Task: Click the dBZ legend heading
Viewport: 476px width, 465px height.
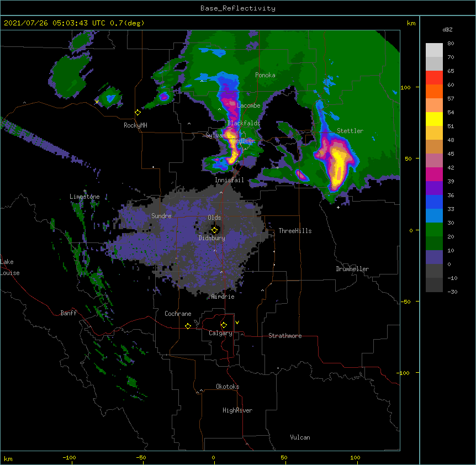Action: pyautogui.click(x=447, y=30)
